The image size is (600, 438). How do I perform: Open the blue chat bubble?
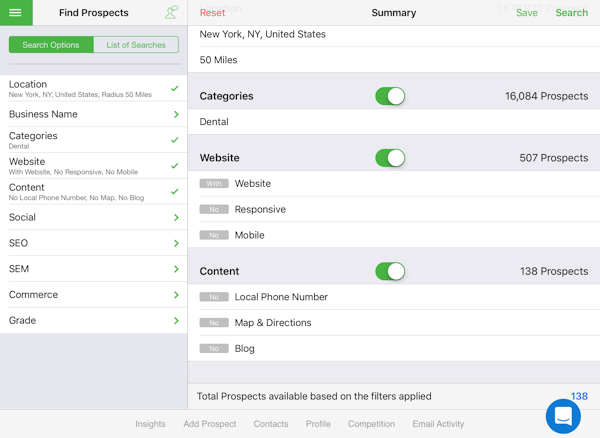(x=563, y=416)
